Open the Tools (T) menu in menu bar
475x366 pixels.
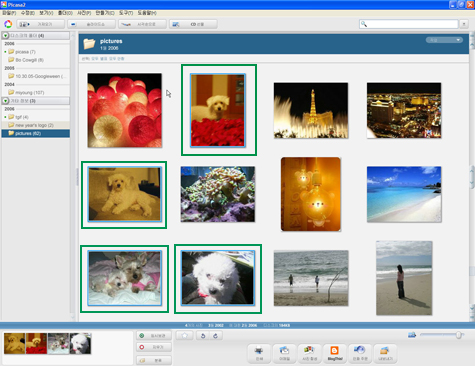[x=126, y=13]
